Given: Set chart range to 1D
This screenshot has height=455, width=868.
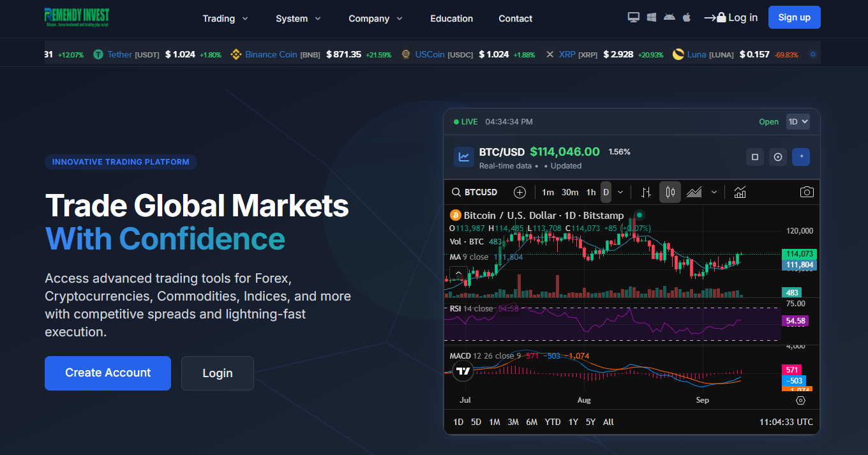Looking at the screenshot, I should [458, 422].
